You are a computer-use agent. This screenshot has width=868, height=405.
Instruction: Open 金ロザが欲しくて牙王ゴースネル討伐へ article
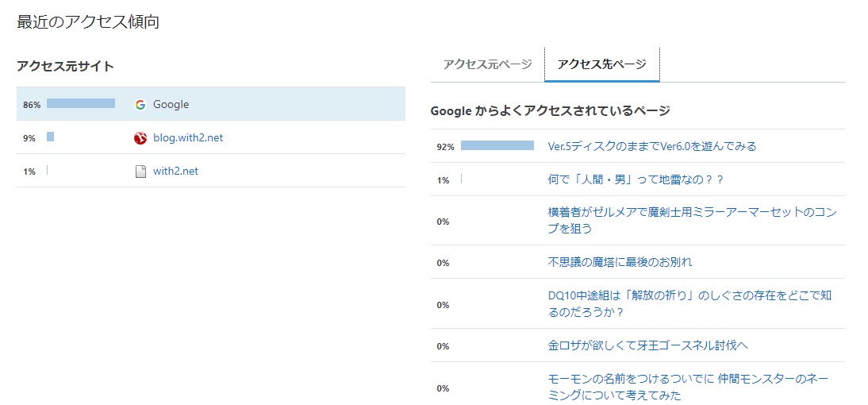(x=647, y=345)
